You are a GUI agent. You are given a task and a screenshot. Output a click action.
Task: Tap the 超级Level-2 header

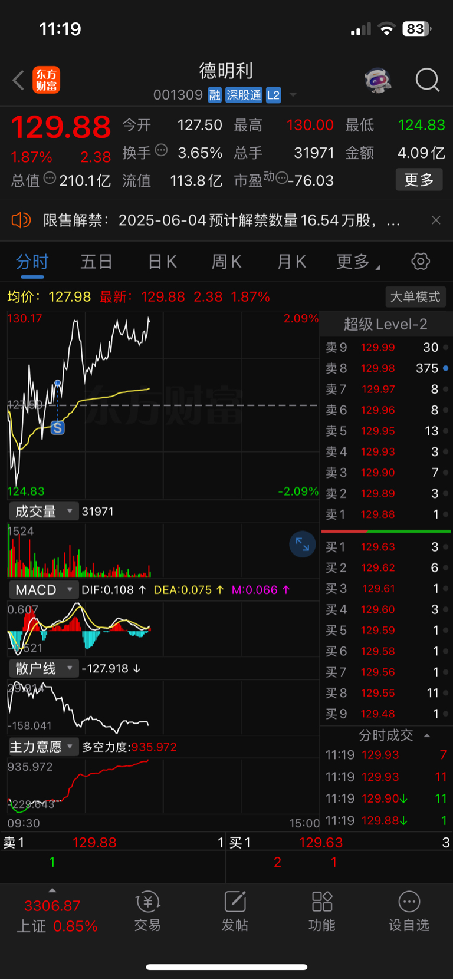click(x=386, y=324)
